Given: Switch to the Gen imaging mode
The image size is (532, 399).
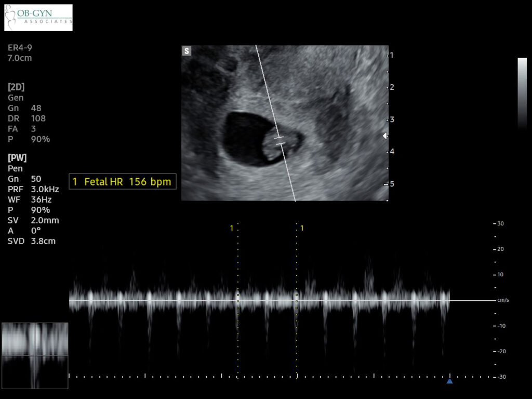Looking at the screenshot, I should pyautogui.click(x=15, y=97).
